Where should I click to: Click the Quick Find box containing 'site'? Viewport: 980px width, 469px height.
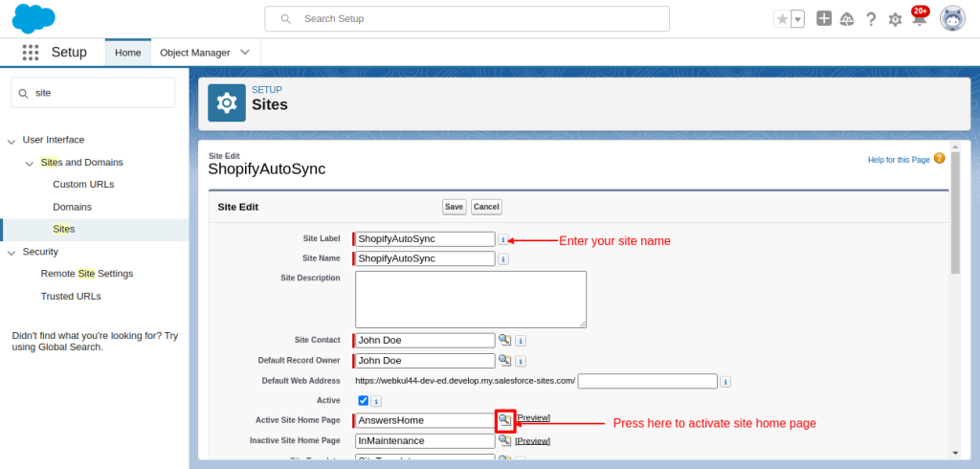pyautogui.click(x=93, y=93)
